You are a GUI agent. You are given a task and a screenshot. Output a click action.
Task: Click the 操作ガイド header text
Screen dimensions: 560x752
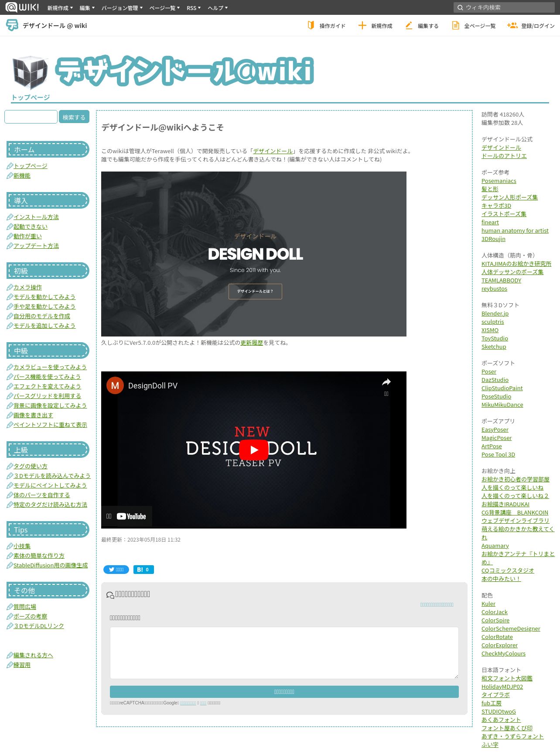pos(332,26)
